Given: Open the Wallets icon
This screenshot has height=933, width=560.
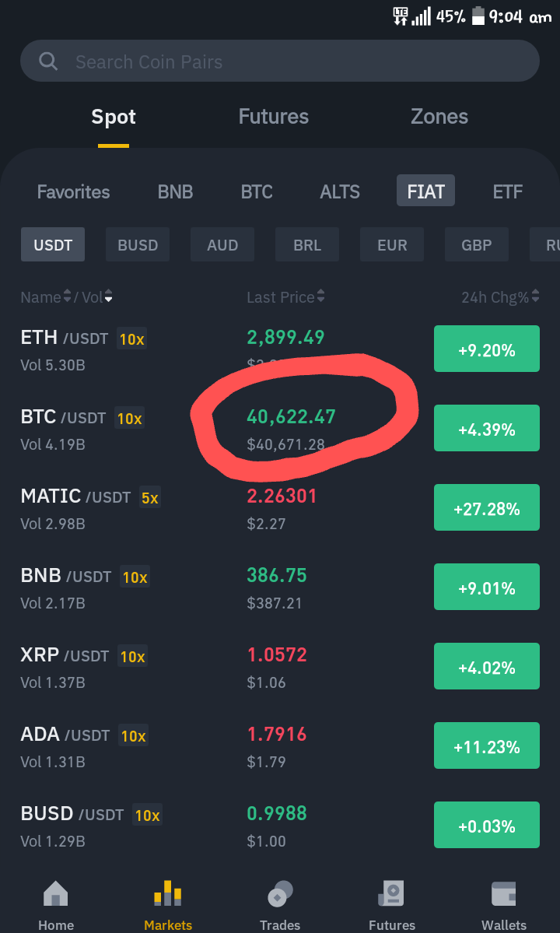Looking at the screenshot, I should (503, 893).
